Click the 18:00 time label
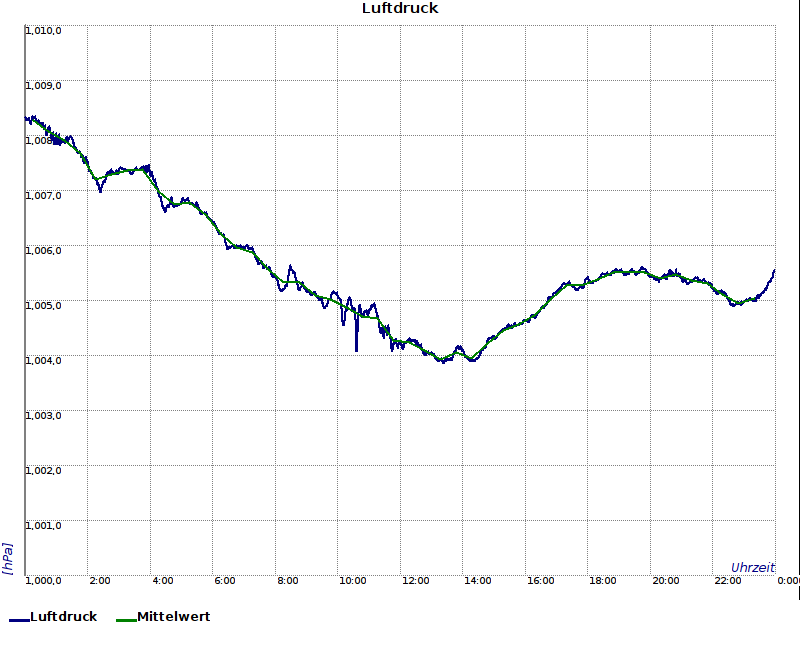This screenshot has height=650, width=800. [x=603, y=581]
